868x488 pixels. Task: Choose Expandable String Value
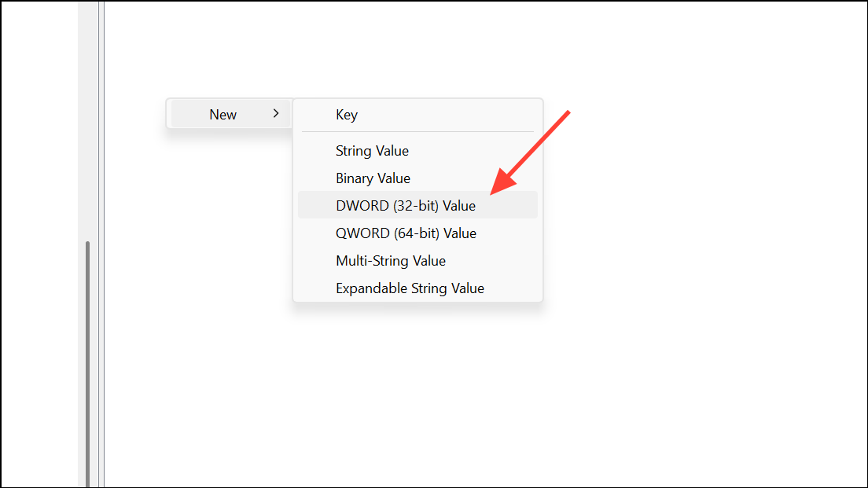click(x=410, y=288)
